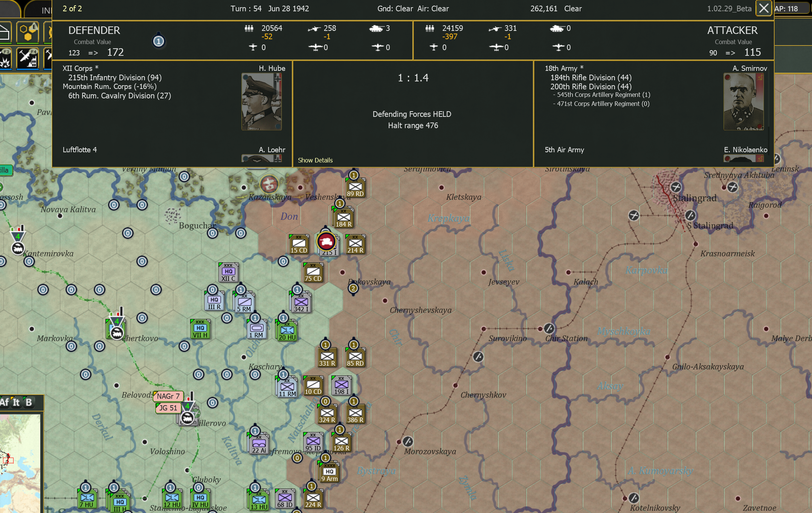This screenshot has height=513, width=812.
Task: Toggle the NAGr 7 air group label
Action: pyautogui.click(x=168, y=396)
